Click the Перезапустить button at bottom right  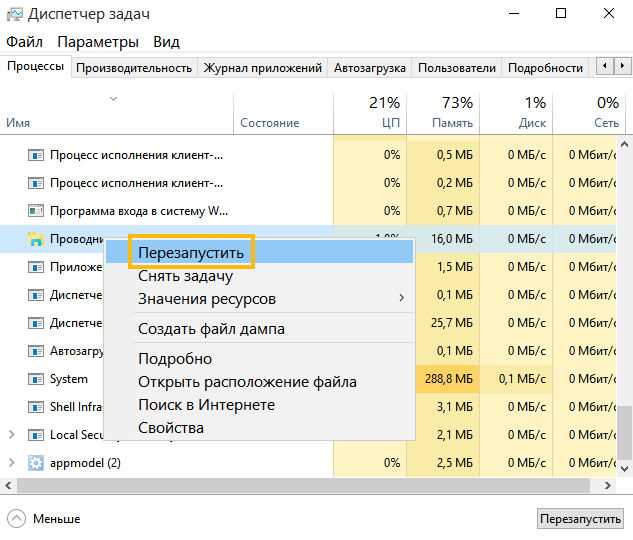(580, 519)
